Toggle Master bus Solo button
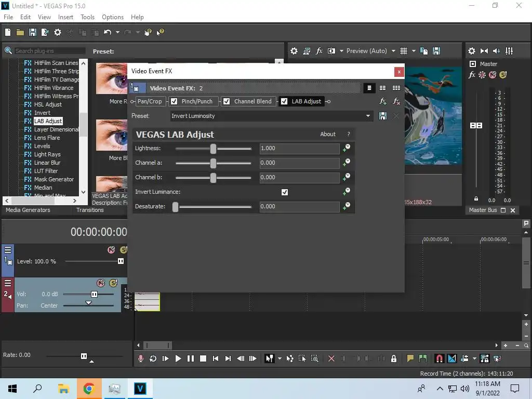This screenshot has width=532, height=399. point(503,75)
